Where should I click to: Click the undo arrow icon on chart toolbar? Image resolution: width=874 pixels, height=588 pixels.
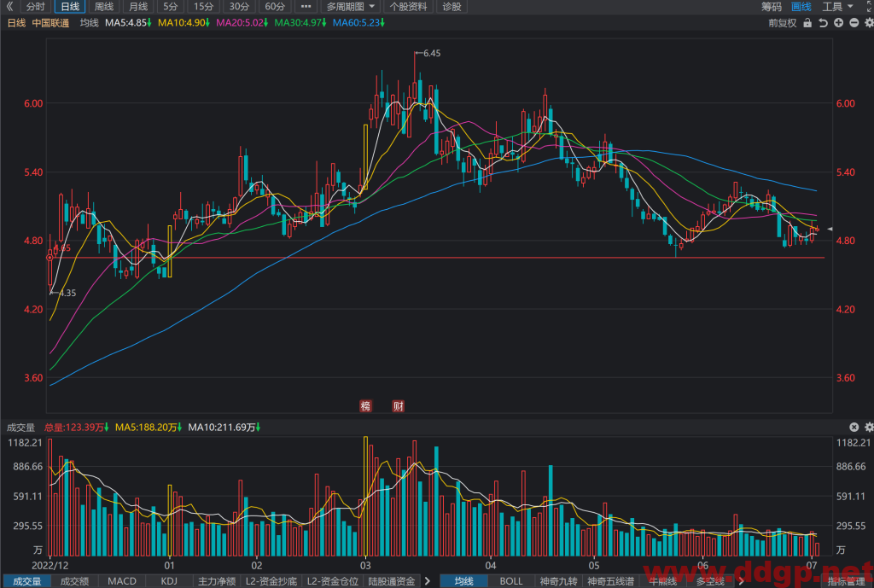point(823,23)
